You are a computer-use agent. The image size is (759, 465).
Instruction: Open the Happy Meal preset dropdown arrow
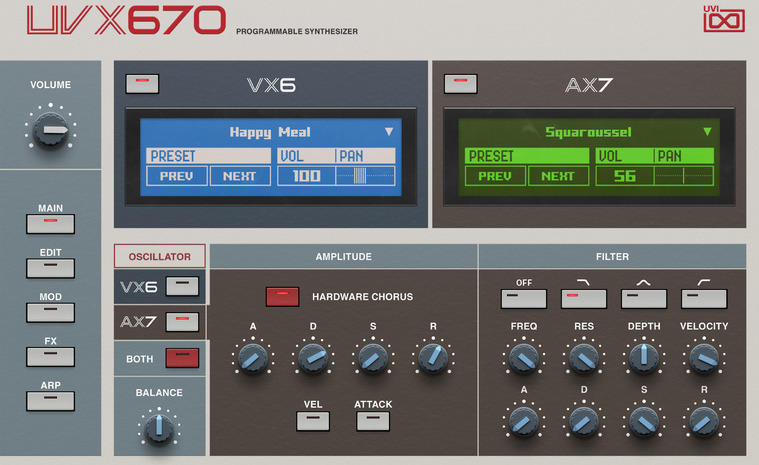389,132
